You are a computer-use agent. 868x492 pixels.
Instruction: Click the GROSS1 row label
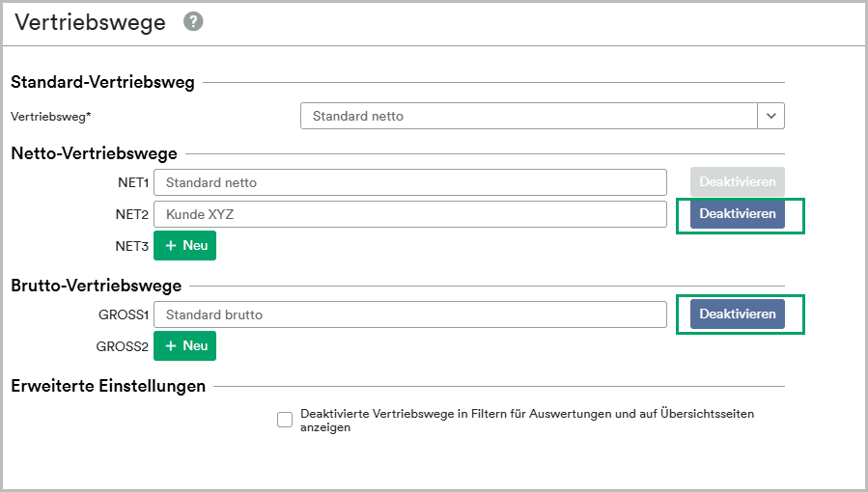point(124,314)
